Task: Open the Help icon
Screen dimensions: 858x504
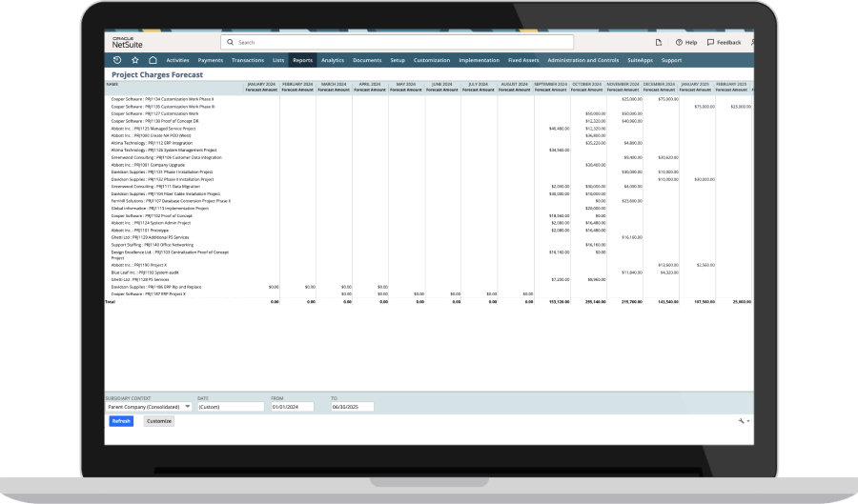Action: [679, 42]
